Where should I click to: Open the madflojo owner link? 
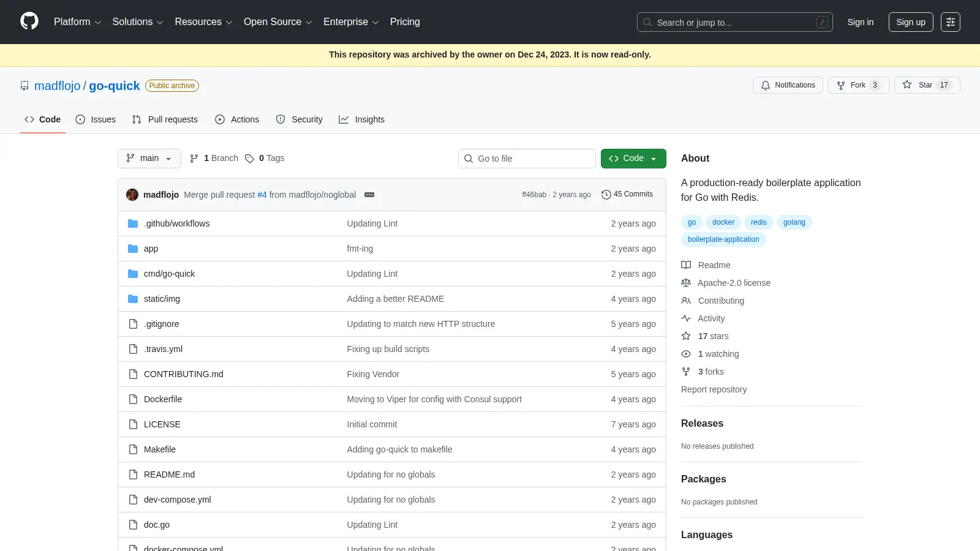(58, 86)
